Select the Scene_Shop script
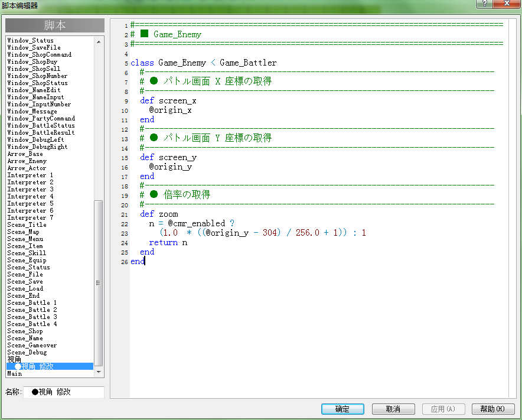This screenshot has width=522, height=420. [x=25, y=331]
